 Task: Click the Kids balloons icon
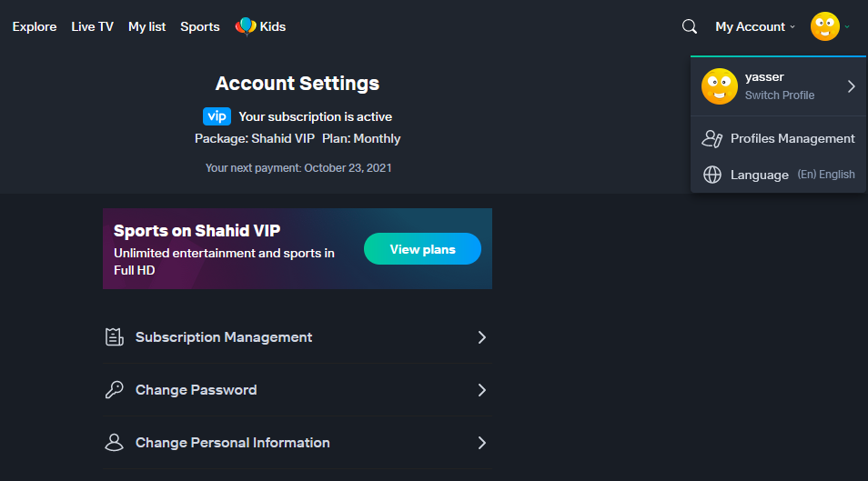246,26
